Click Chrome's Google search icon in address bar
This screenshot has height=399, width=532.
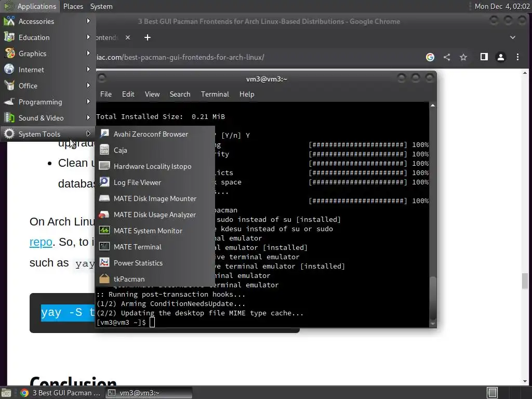[430, 57]
